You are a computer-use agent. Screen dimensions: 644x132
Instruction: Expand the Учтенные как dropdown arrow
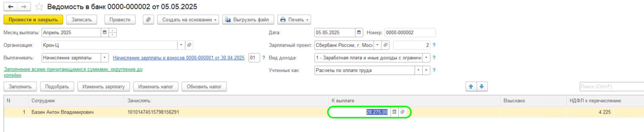tap(418, 70)
